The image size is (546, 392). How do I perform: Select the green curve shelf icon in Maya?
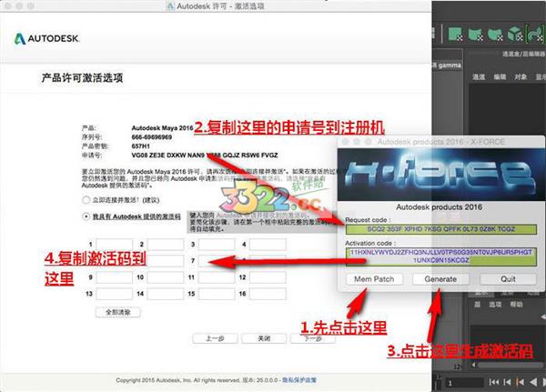[x=535, y=34]
